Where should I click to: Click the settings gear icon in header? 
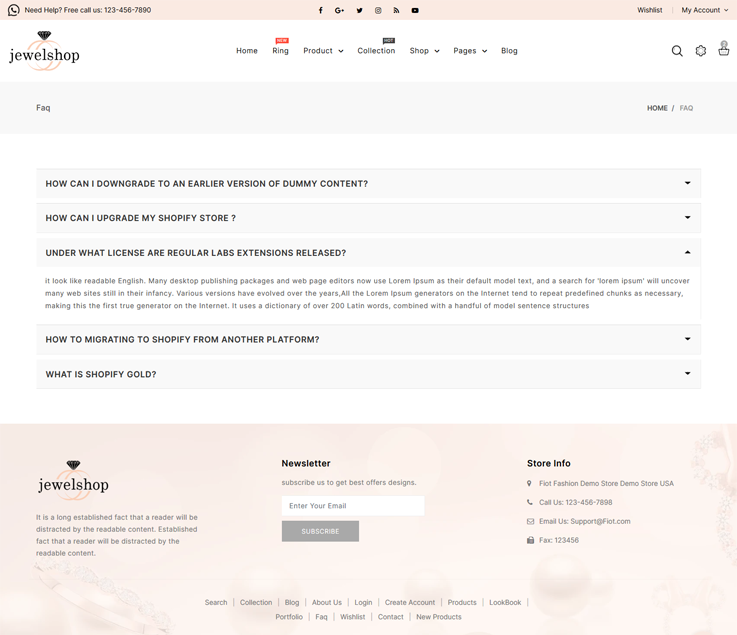pyautogui.click(x=701, y=51)
